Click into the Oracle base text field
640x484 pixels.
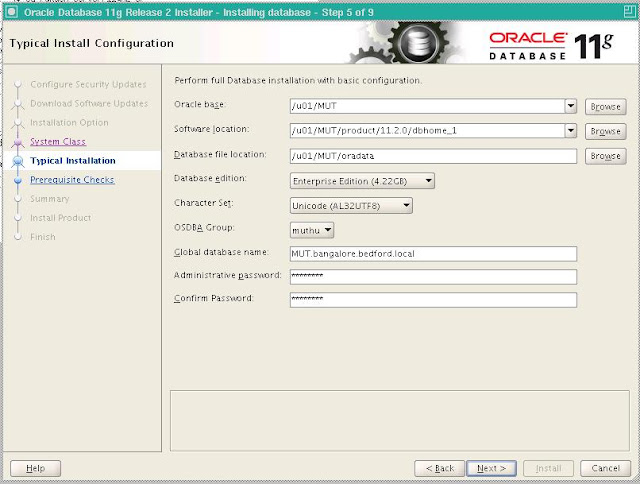tap(427, 106)
